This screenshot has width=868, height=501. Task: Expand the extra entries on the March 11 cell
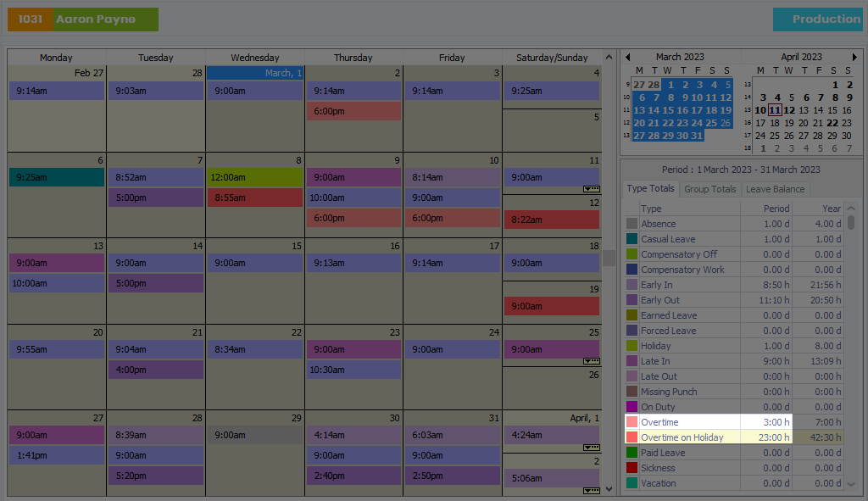(591, 189)
